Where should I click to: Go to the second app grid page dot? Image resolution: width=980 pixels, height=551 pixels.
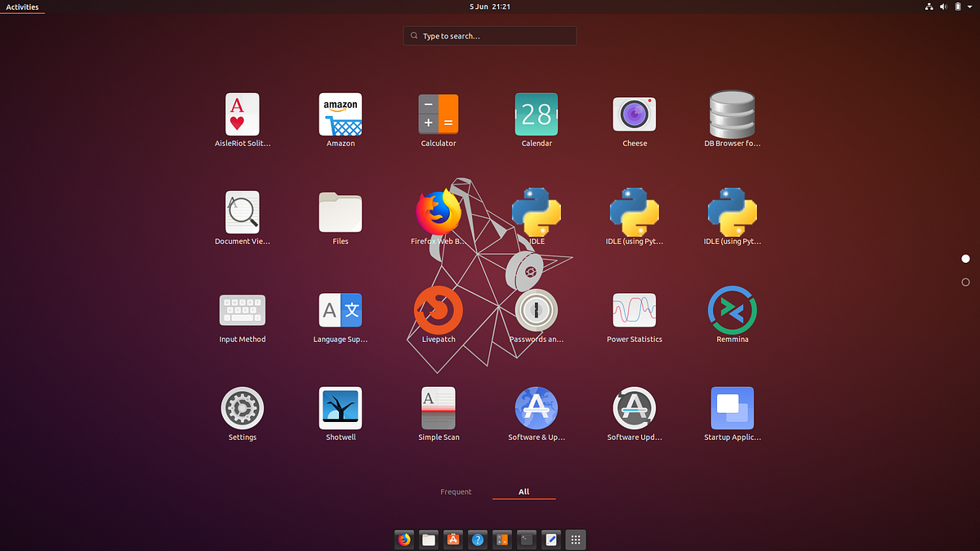pos(965,282)
